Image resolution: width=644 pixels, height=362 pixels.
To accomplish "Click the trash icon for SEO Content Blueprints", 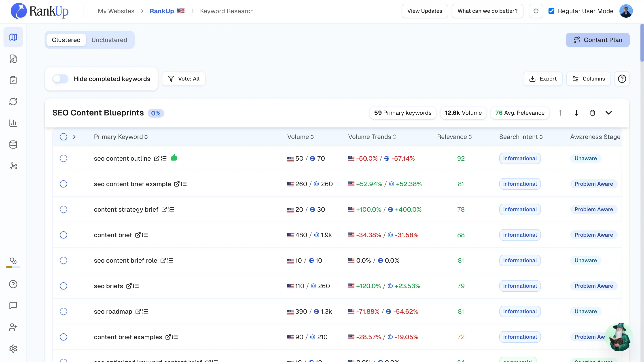I will 592,113.
